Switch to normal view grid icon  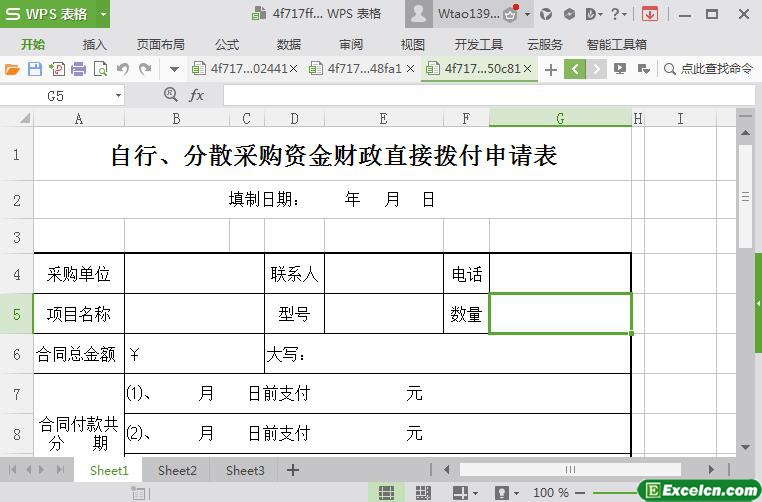386,493
